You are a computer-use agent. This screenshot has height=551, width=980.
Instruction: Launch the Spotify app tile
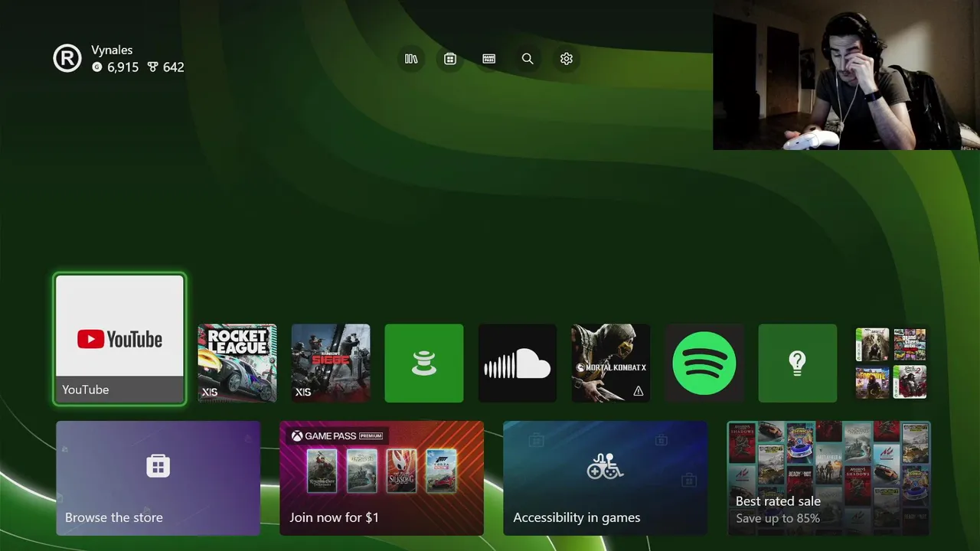point(704,363)
